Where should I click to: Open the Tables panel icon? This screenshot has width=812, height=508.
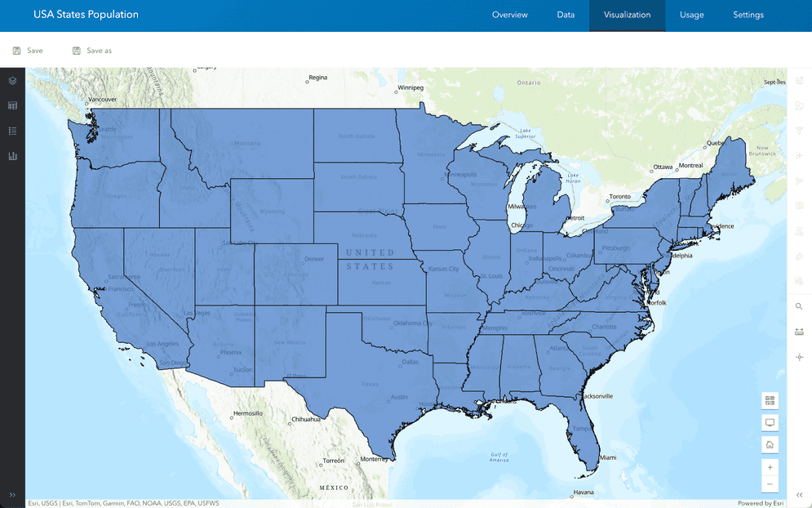pos(12,105)
